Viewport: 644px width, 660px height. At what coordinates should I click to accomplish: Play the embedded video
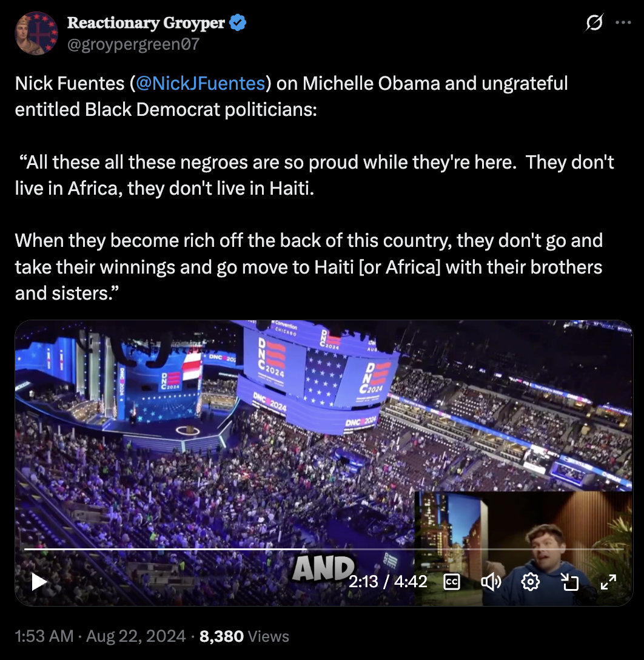click(39, 582)
